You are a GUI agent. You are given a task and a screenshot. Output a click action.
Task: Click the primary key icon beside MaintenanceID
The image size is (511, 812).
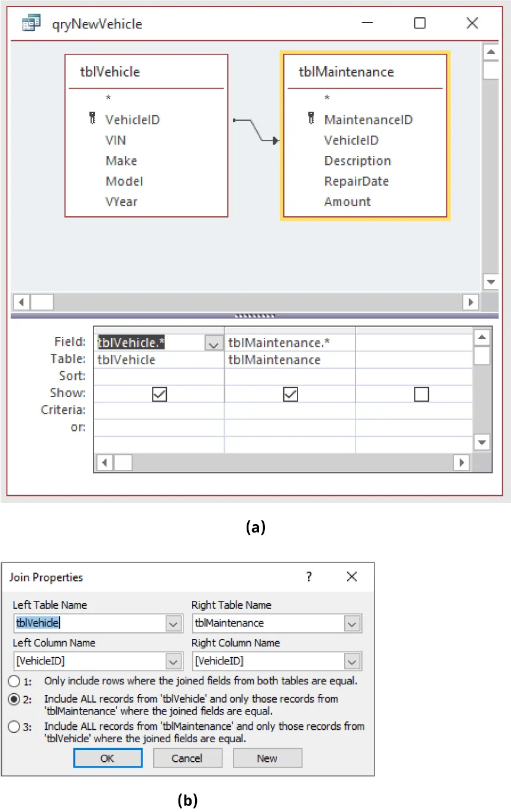tap(312, 119)
